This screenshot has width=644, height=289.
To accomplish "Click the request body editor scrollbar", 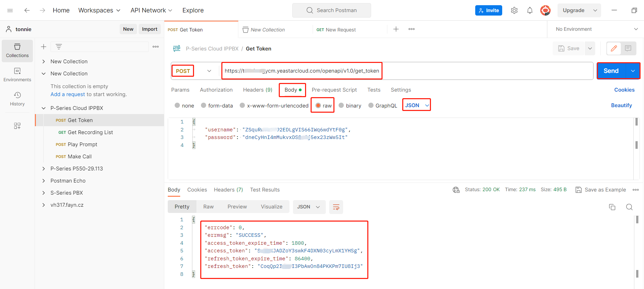I will 636,149.
